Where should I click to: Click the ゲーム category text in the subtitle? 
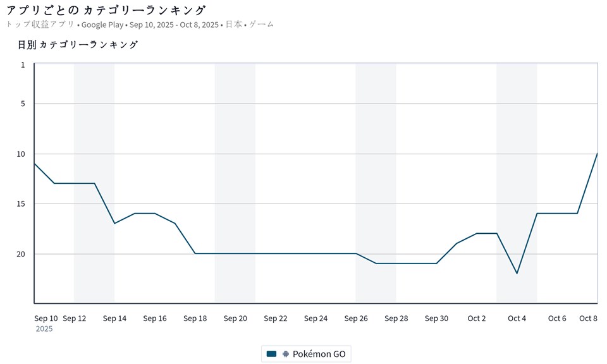tap(262, 25)
